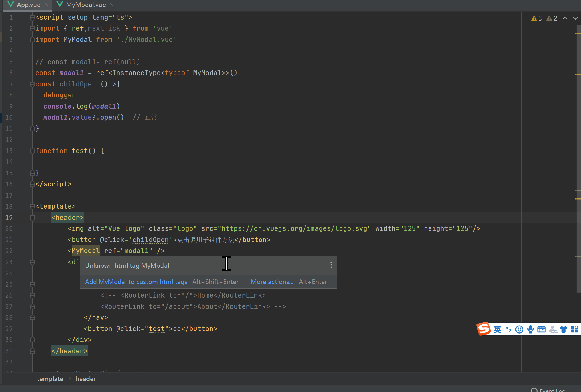The height and width of the screenshot is (392, 581).
Task: Click the Sogou input method logo icon
Action: tap(484, 329)
